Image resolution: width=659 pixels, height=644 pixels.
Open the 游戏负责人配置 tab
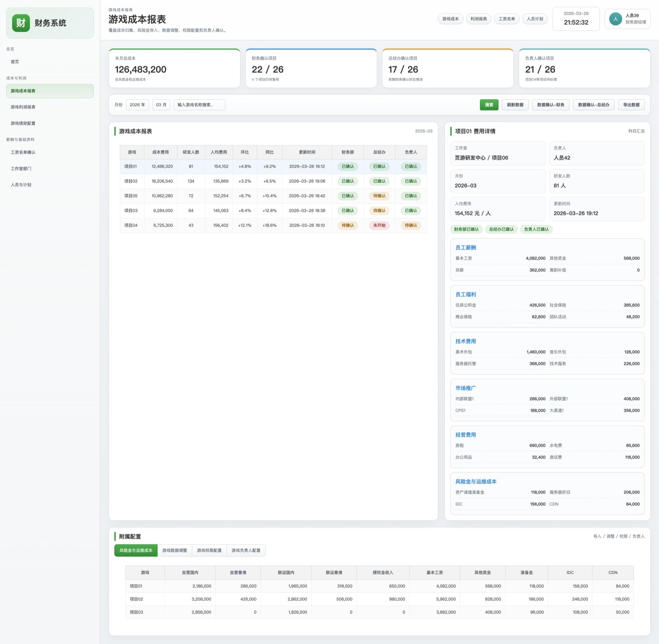(x=246, y=550)
